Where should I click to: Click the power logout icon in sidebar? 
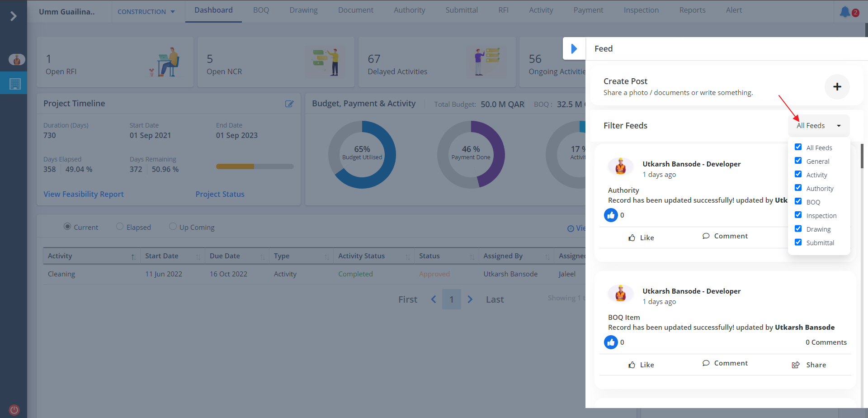pos(14,410)
